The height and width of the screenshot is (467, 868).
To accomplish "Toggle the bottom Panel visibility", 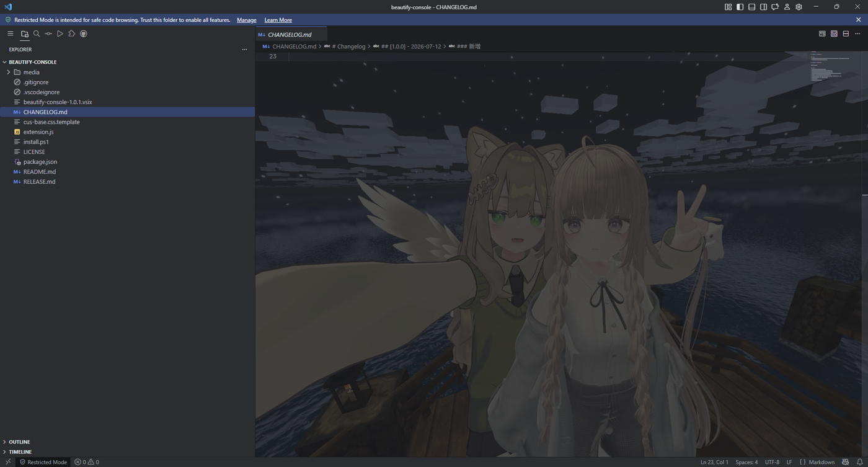I will [x=751, y=7].
